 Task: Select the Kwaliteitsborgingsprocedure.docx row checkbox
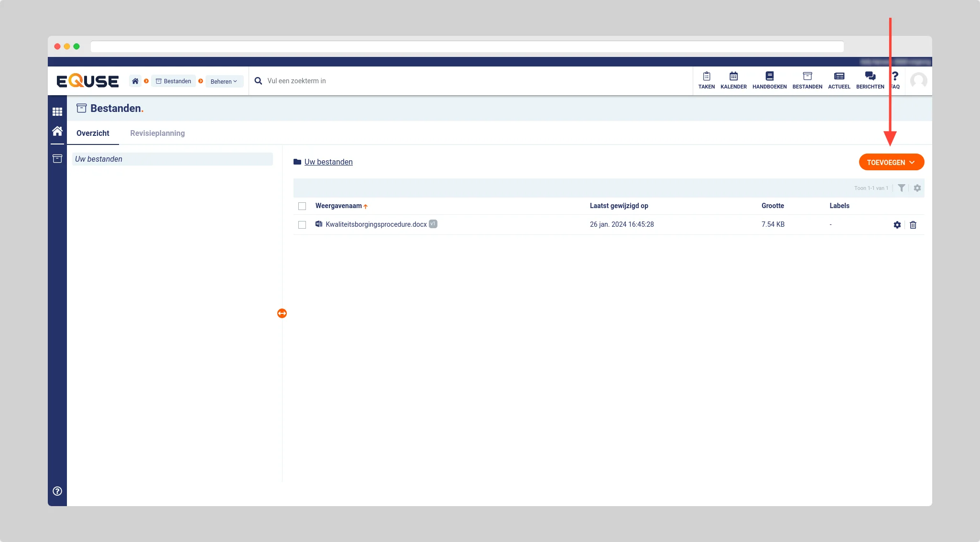[302, 225]
